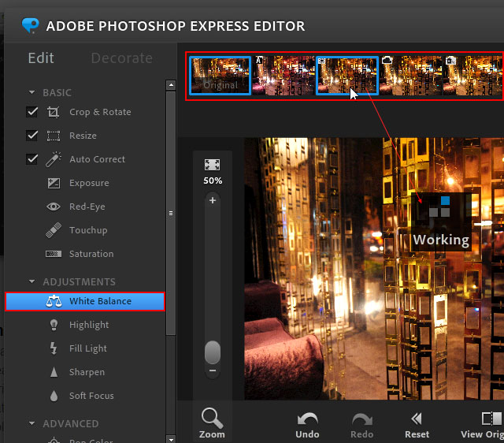Select the Saturation tool icon

point(54,254)
